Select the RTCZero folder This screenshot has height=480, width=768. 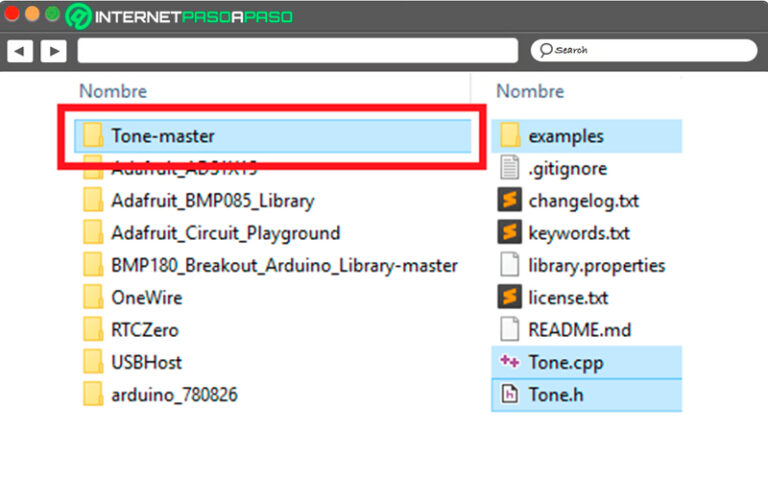tap(144, 329)
